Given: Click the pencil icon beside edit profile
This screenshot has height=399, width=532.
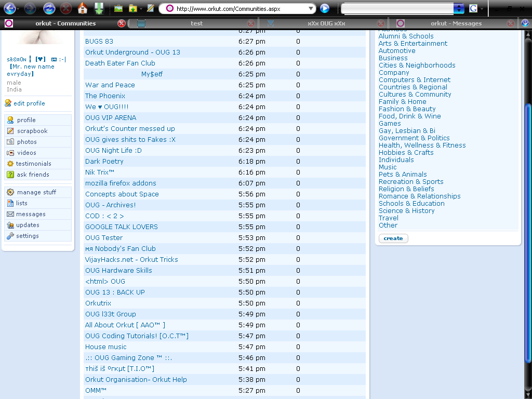Looking at the screenshot, I should pyautogui.click(x=8, y=103).
